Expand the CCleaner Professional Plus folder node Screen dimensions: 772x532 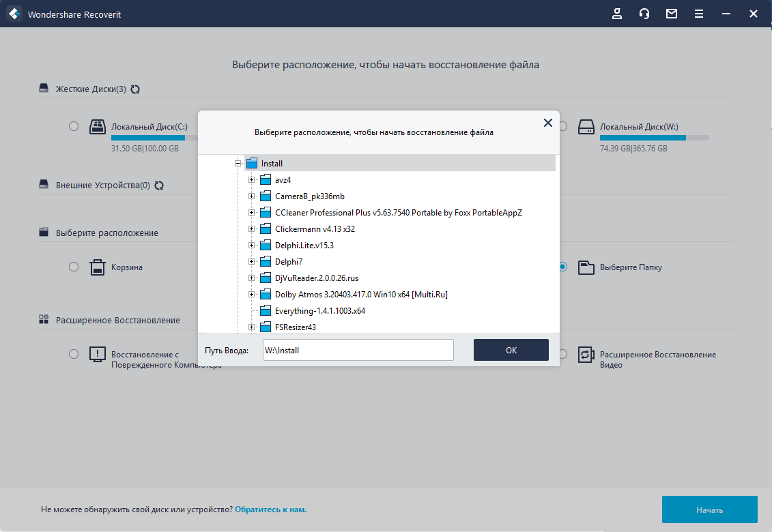click(x=252, y=213)
